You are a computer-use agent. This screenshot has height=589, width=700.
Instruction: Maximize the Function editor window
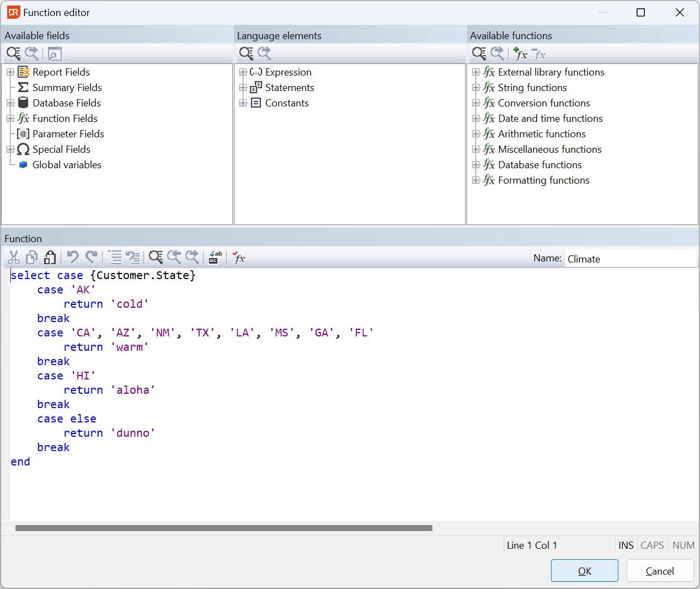640,12
